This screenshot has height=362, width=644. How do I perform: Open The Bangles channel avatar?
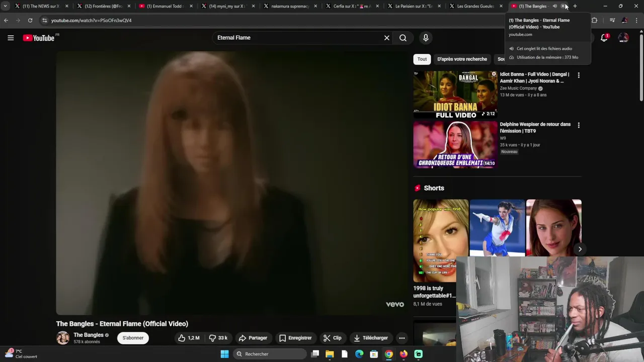coord(63,338)
